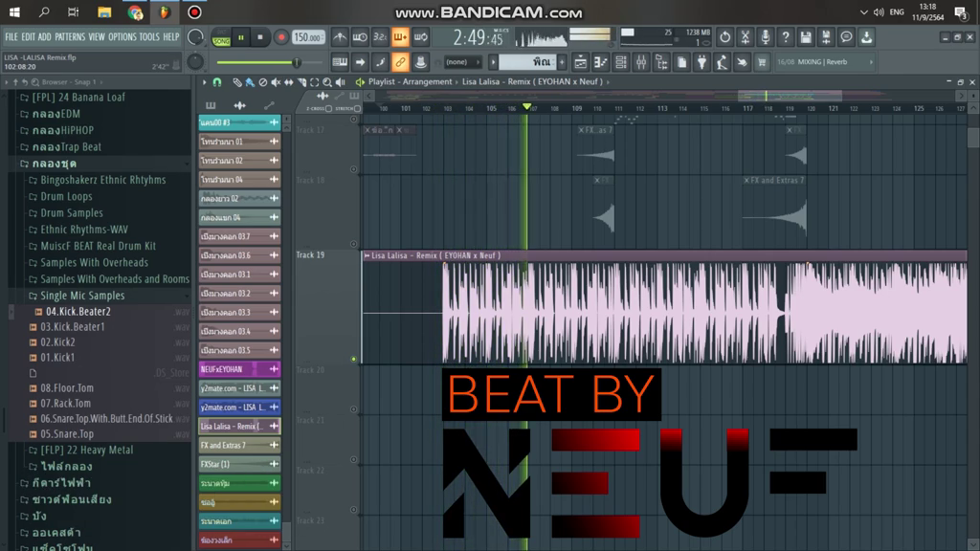The height and width of the screenshot is (551, 980).
Task: Open the Channel rack icon
Action: (x=620, y=62)
